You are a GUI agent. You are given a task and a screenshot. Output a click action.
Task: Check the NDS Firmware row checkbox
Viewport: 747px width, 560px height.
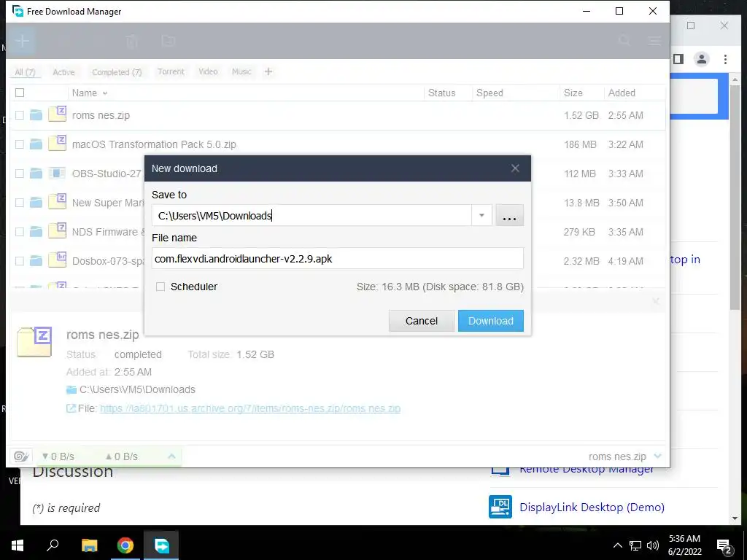20,232
